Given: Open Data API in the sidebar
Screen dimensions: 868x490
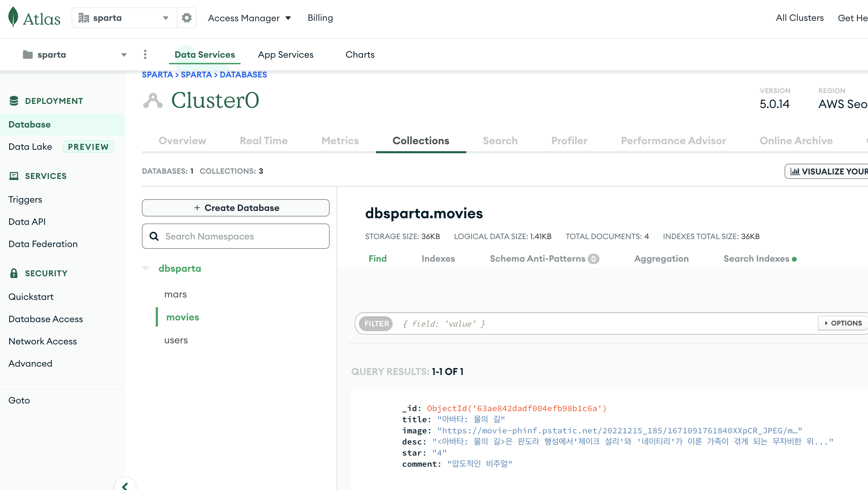Looking at the screenshot, I should point(27,222).
